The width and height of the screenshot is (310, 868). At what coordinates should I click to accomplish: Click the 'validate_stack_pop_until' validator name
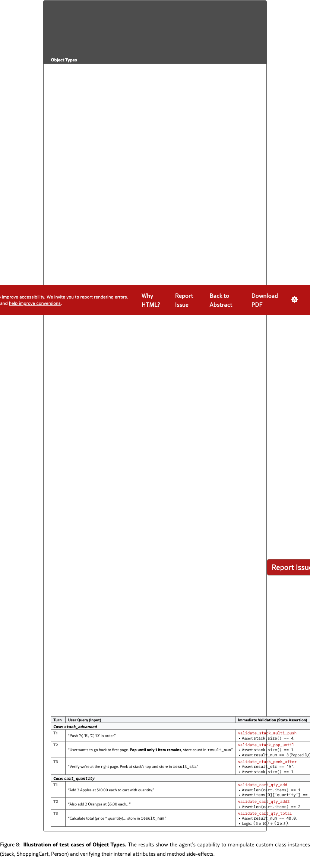[266, 745]
